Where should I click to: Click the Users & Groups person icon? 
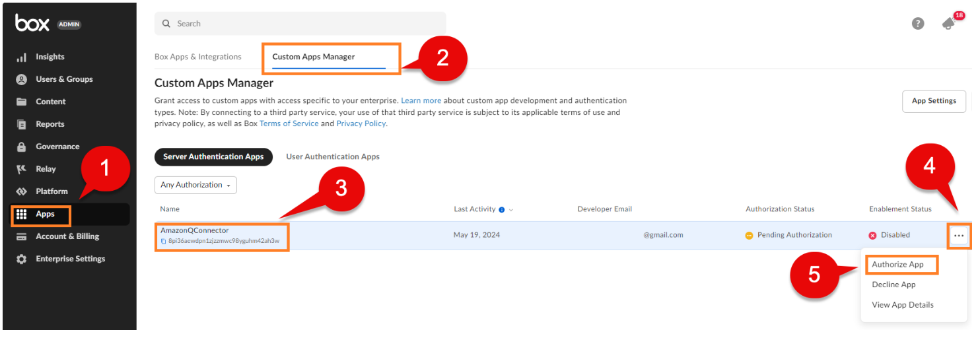pos(21,79)
